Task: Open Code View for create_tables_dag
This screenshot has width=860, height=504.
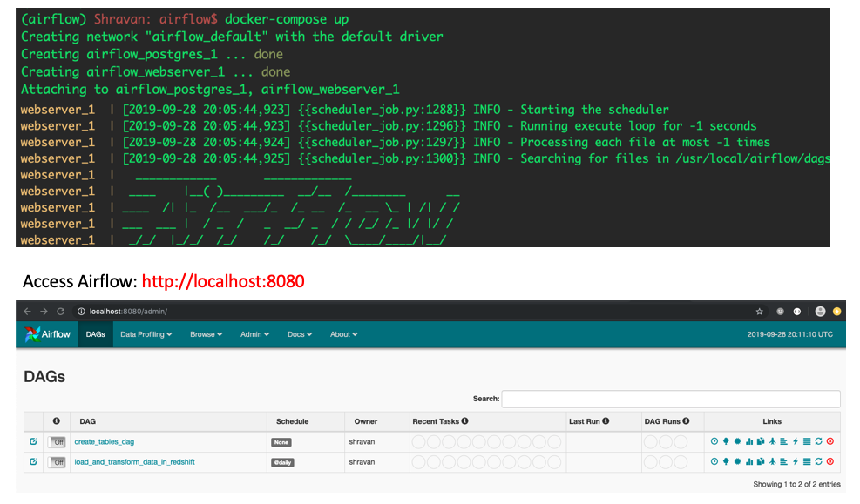Action: (x=796, y=441)
